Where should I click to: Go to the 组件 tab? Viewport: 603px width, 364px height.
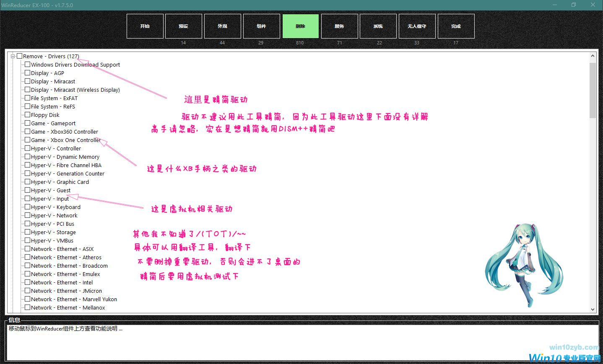[261, 26]
